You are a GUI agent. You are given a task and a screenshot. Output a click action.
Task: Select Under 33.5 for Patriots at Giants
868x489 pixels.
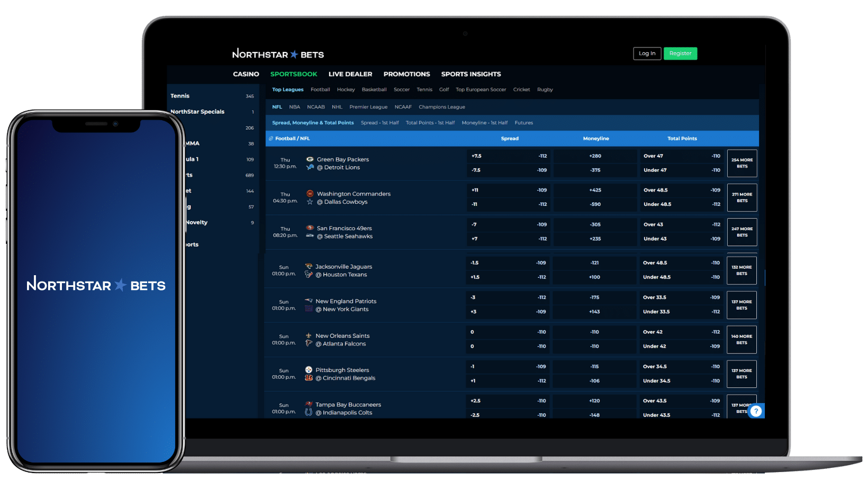681,312
